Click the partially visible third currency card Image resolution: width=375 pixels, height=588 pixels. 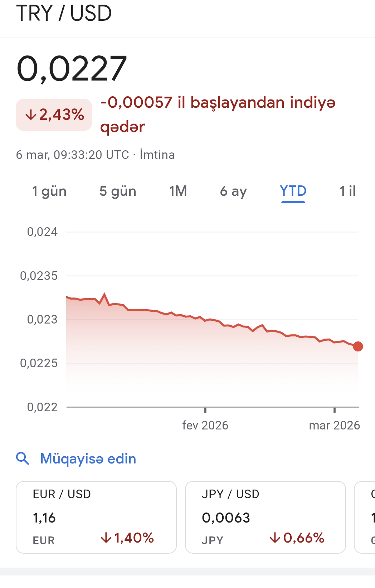(x=366, y=517)
